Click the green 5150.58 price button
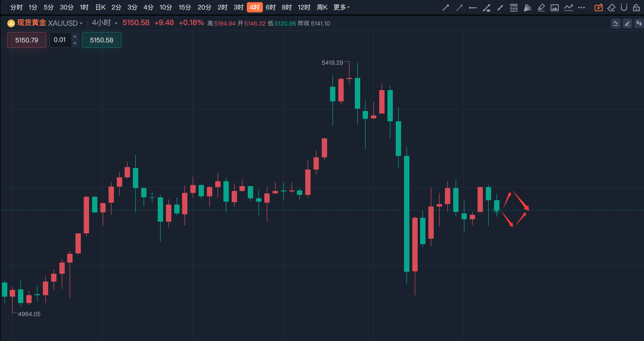This screenshot has width=644, height=341. tap(101, 40)
